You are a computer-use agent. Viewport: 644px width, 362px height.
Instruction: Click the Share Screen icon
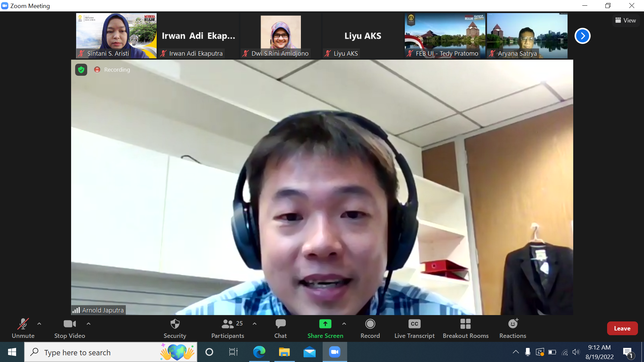click(x=325, y=324)
